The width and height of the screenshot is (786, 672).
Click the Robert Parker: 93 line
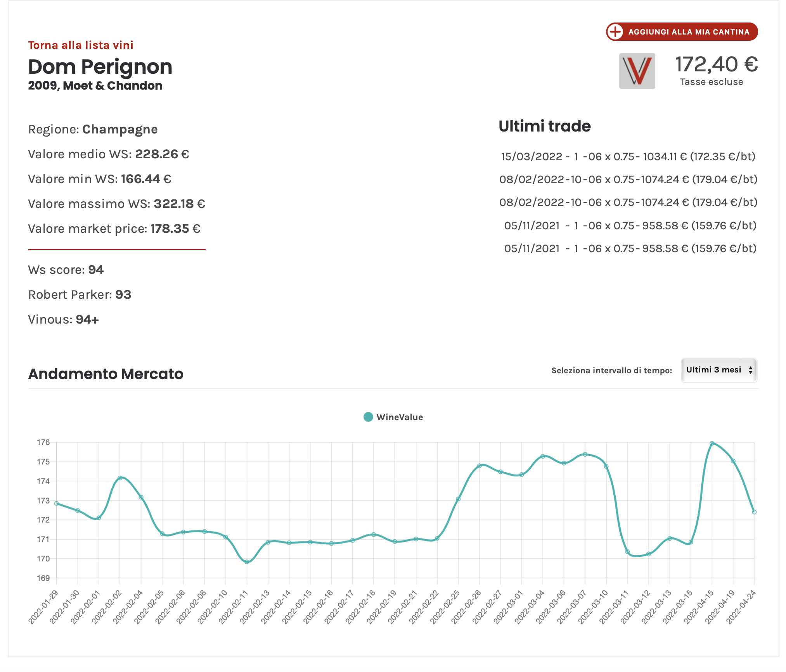[x=80, y=294]
